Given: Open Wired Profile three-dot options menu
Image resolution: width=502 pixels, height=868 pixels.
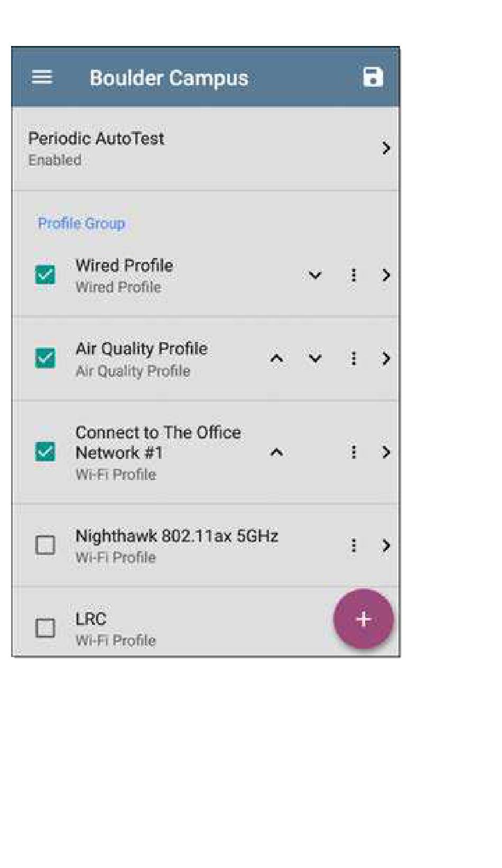Looking at the screenshot, I should (x=354, y=275).
